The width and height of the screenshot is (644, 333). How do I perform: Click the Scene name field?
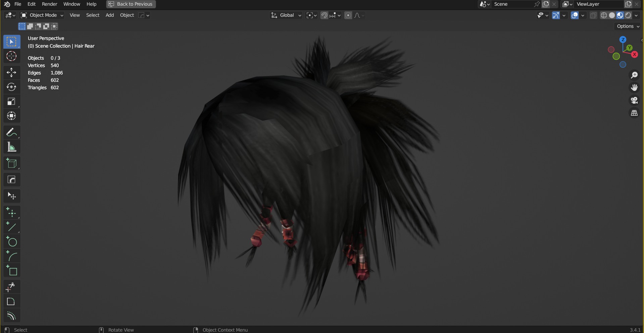coord(512,4)
